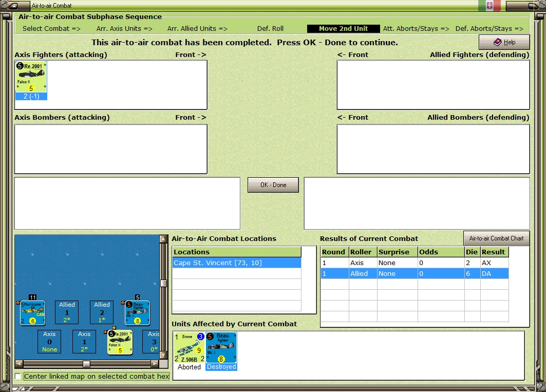This screenshot has height=392, width=546.
Task: Click the Locations column header
Action: [x=237, y=252]
